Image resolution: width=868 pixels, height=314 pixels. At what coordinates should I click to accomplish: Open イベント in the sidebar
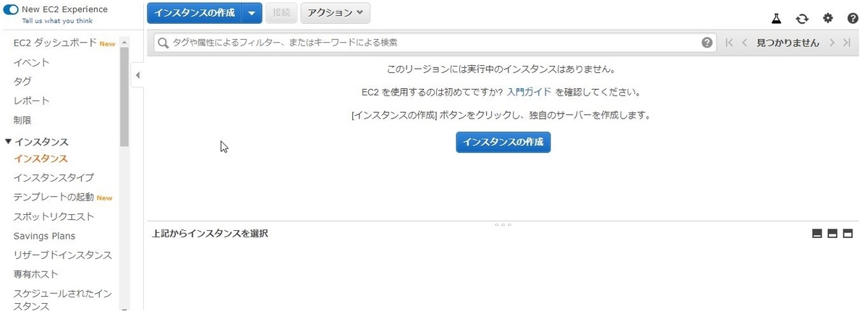click(31, 62)
